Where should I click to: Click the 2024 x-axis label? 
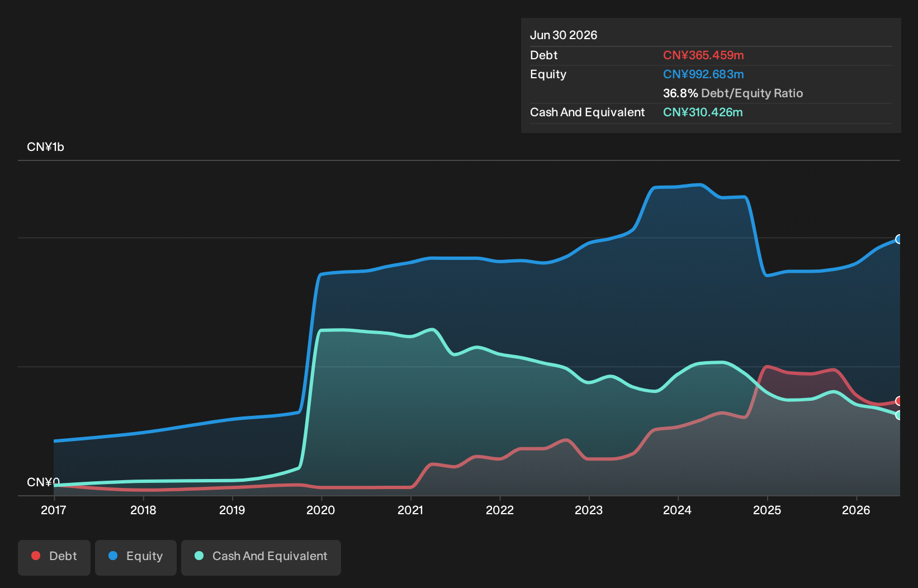tap(678, 510)
